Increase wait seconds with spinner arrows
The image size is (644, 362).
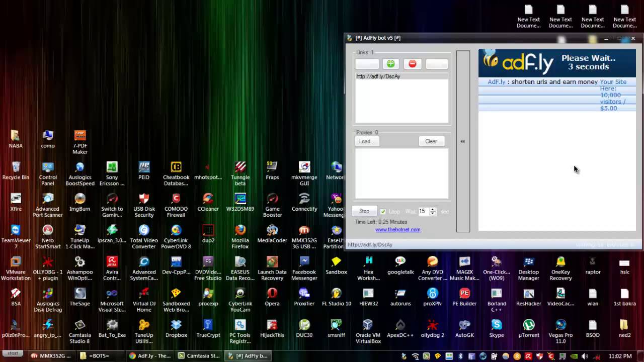click(x=433, y=210)
